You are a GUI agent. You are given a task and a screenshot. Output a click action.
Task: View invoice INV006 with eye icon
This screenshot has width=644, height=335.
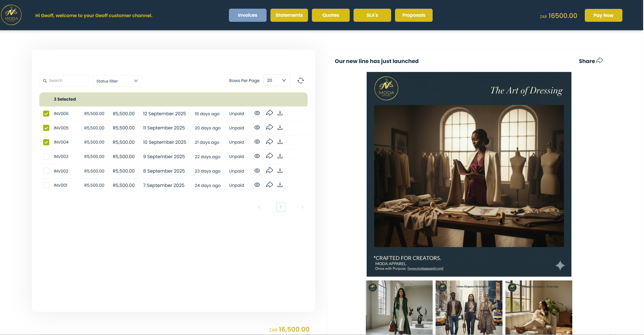[257, 113]
